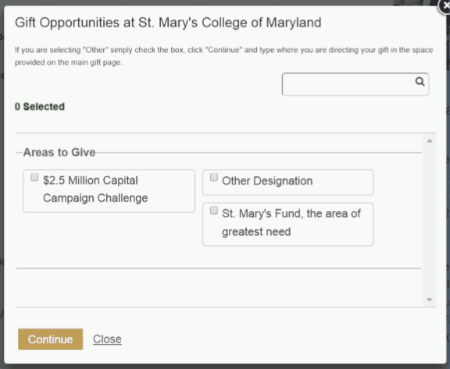This screenshot has height=369, width=450.
Task: Click the 'Other Designation' label text
Action: tap(267, 181)
